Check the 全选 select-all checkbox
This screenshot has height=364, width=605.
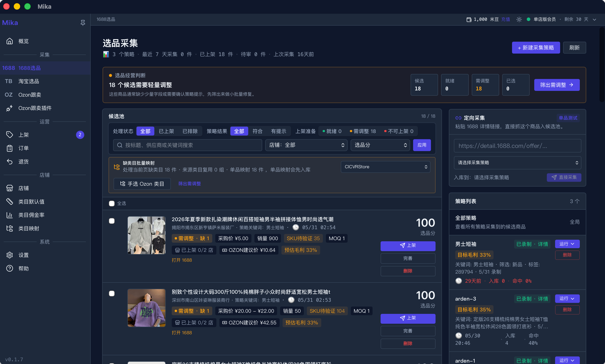tap(112, 204)
